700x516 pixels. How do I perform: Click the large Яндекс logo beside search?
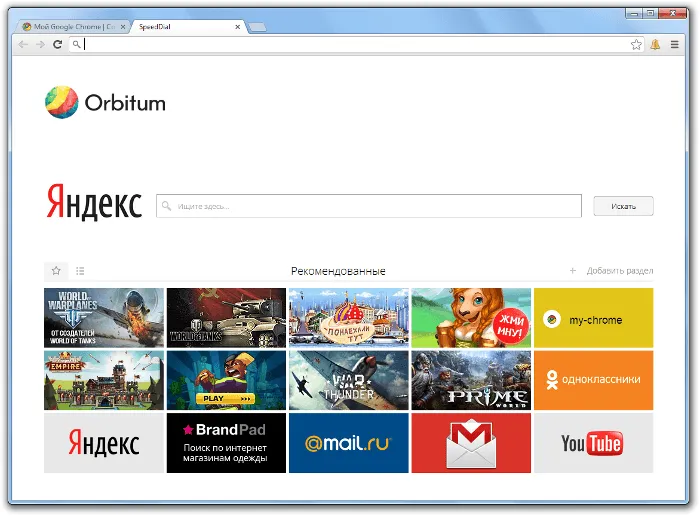click(94, 202)
